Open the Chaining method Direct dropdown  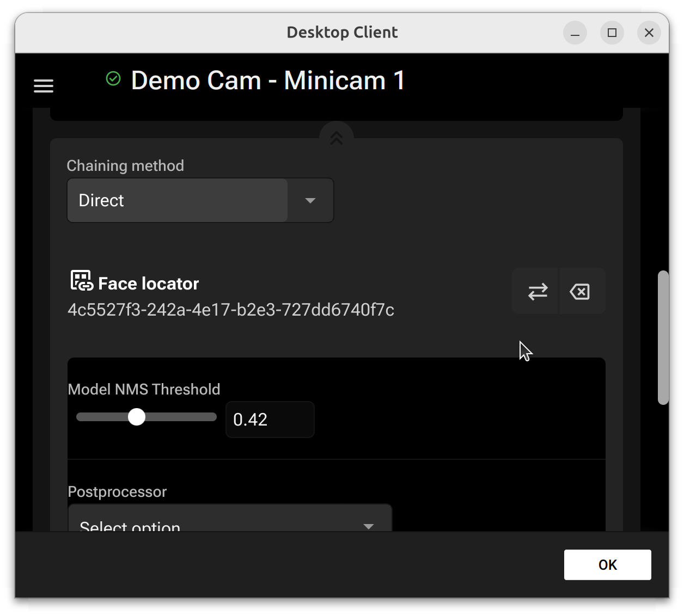click(178, 200)
